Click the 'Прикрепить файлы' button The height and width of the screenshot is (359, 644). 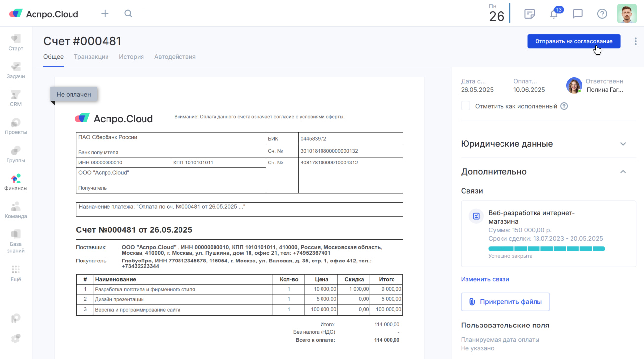click(505, 302)
